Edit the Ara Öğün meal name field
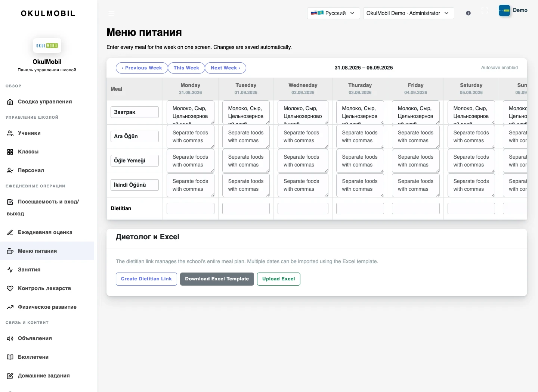 click(134, 137)
